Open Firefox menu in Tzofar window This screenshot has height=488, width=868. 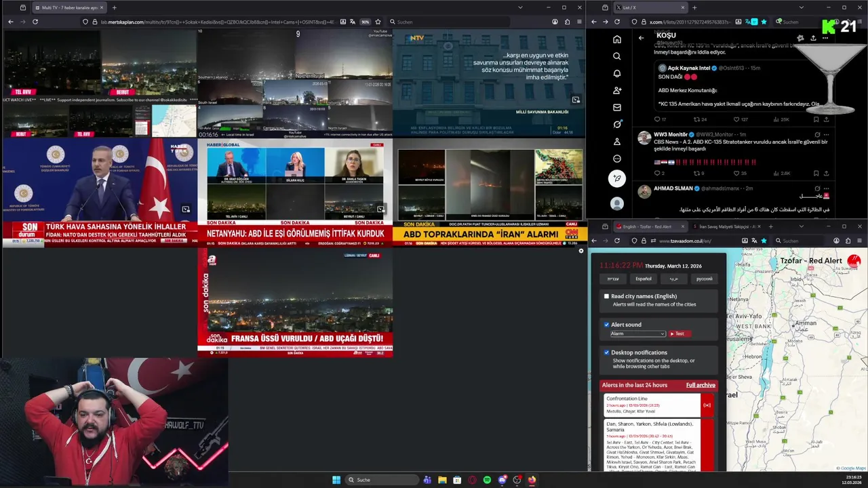[859, 241]
